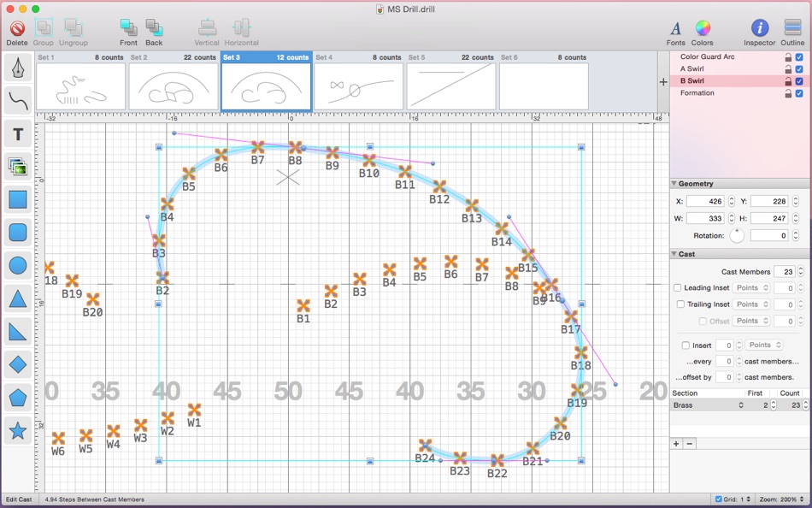Toggle the Outline panel
Viewport: 812px width, 508px height.
pyautogui.click(x=792, y=28)
